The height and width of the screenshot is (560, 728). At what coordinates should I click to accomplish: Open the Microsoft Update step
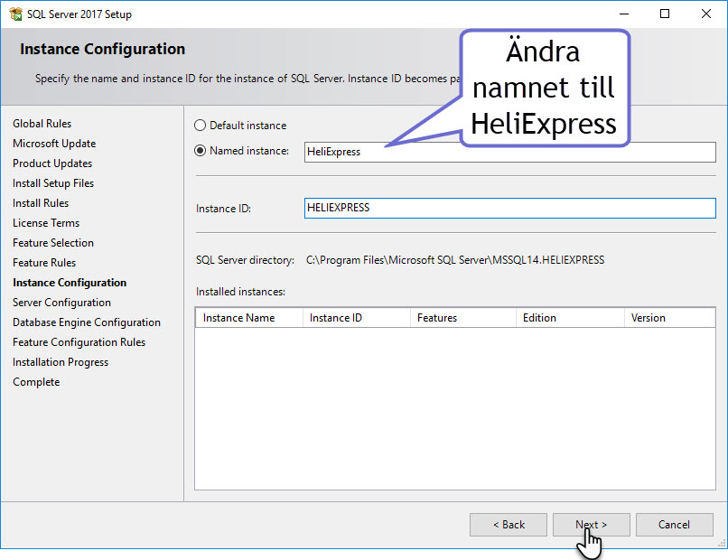54,144
